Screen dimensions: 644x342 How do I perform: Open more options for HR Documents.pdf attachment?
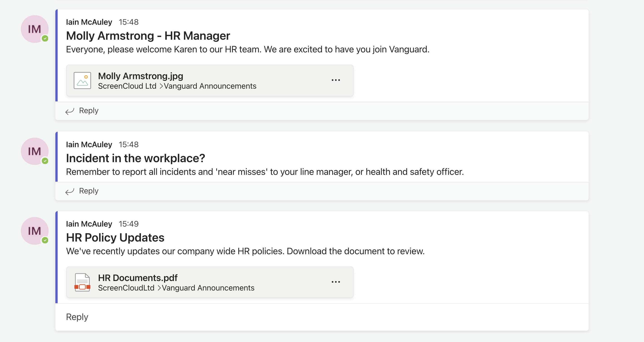click(x=335, y=282)
